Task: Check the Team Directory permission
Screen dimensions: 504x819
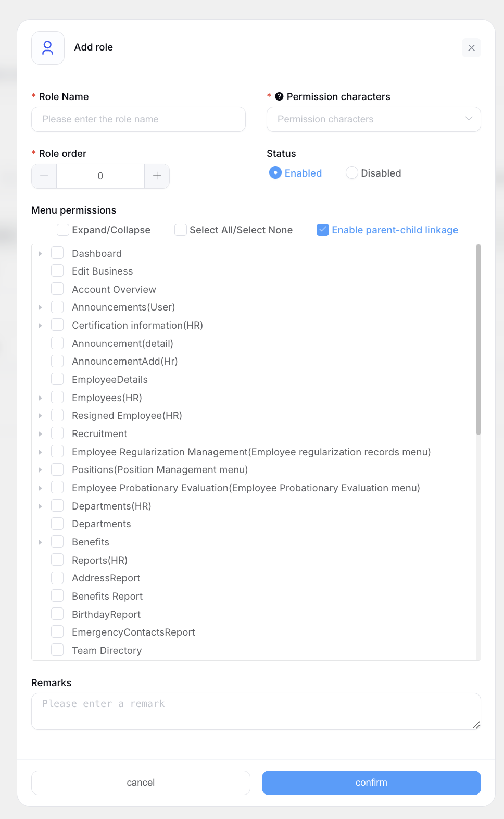Action: (x=57, y=650)
